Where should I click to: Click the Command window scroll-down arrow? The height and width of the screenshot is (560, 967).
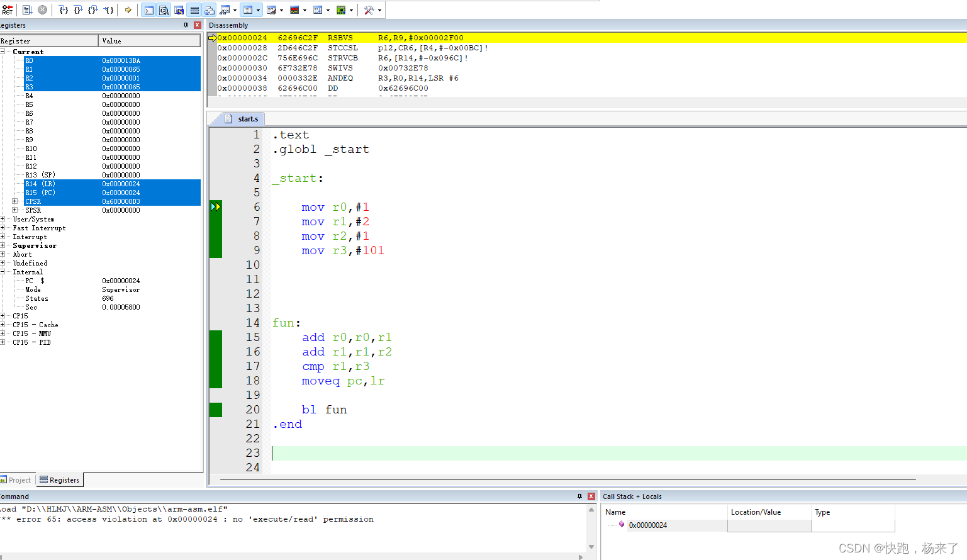(x=591, y=547)
